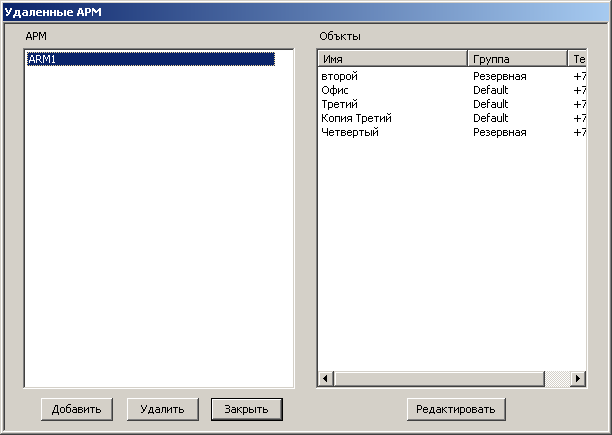Select ARM1 in the АРМ list
The image size is (612, 435).
coord(151,59)
